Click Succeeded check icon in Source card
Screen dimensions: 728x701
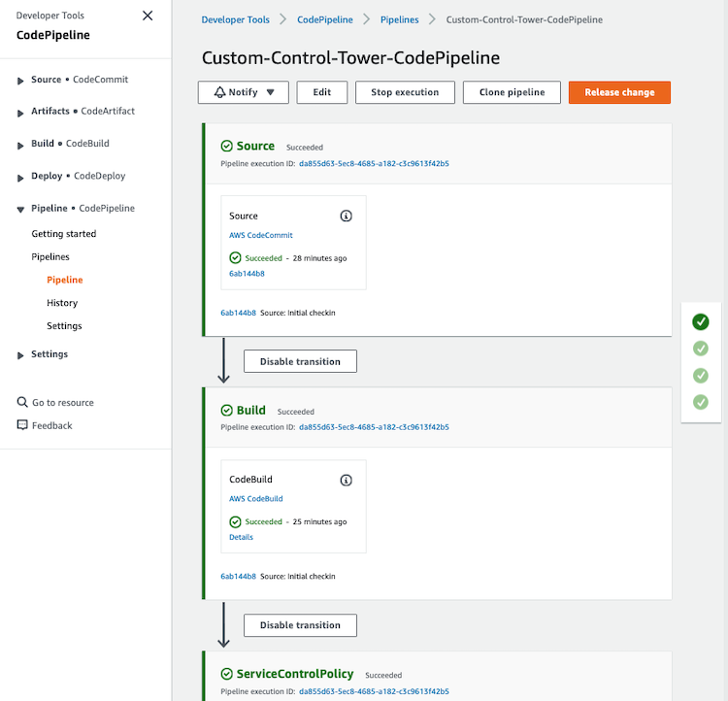(x=236, y=257)
